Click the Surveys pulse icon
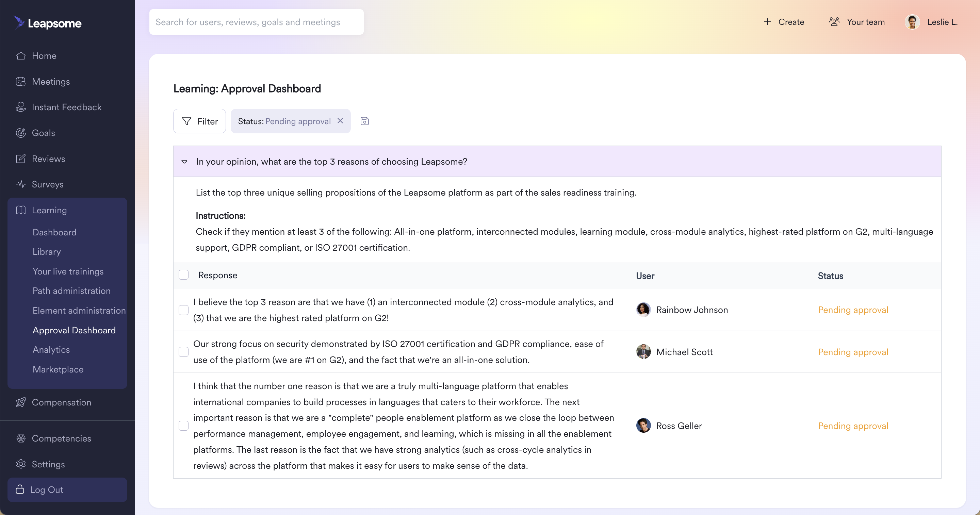 point(21,184)
